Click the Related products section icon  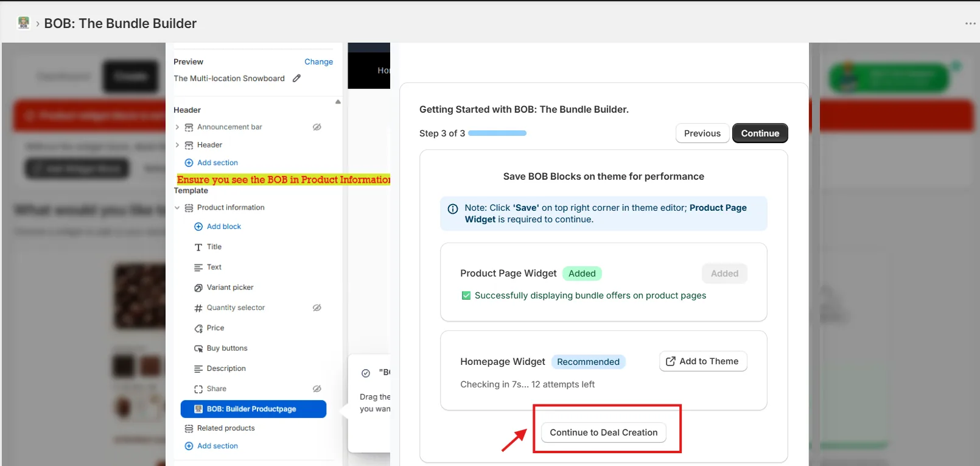[189, 428]
